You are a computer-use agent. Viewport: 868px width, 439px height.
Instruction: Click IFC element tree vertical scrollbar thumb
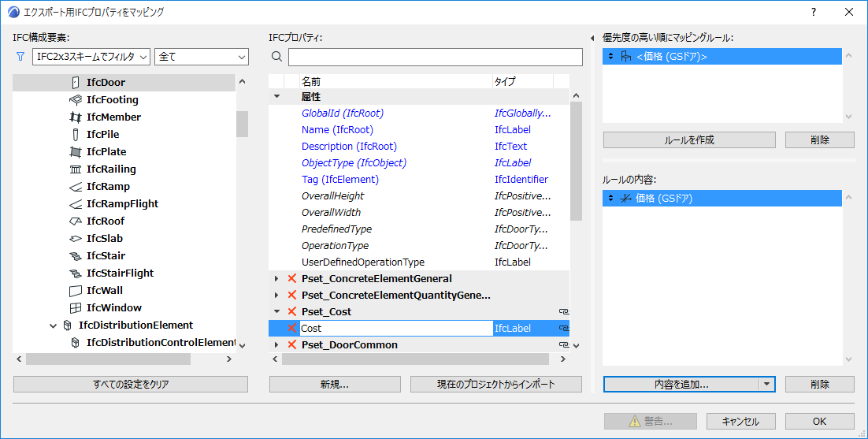[x=242, y=124]
